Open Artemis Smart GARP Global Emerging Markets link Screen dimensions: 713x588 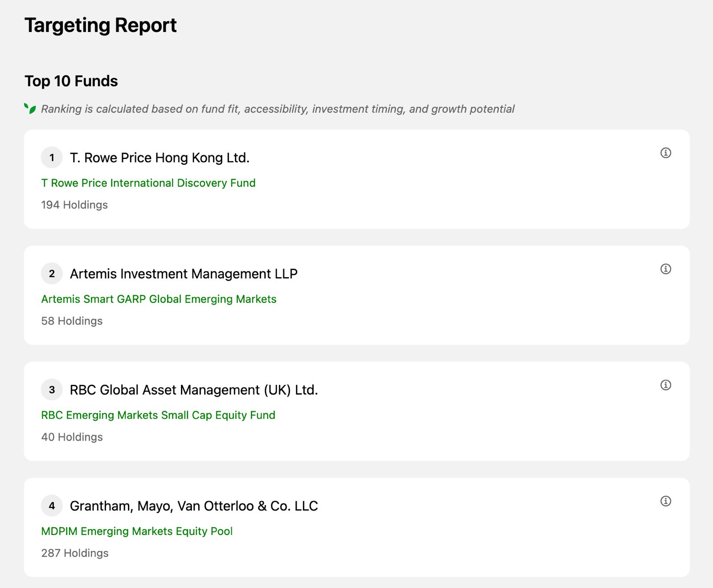[x=159, y=299]
